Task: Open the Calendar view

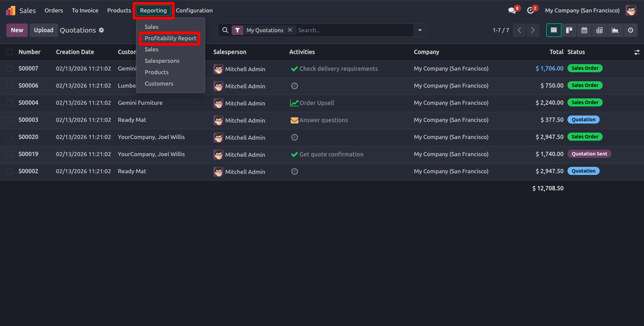Action: (x=584, y=30)
